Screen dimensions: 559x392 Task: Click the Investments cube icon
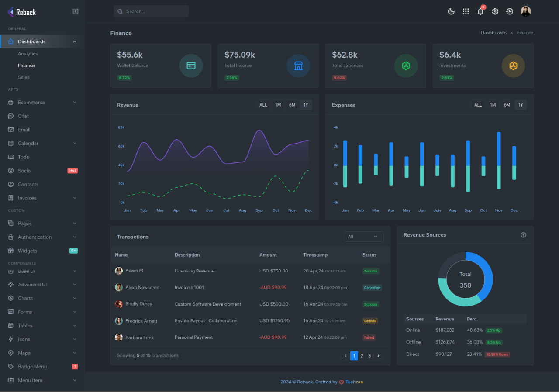tap(513, 66)
